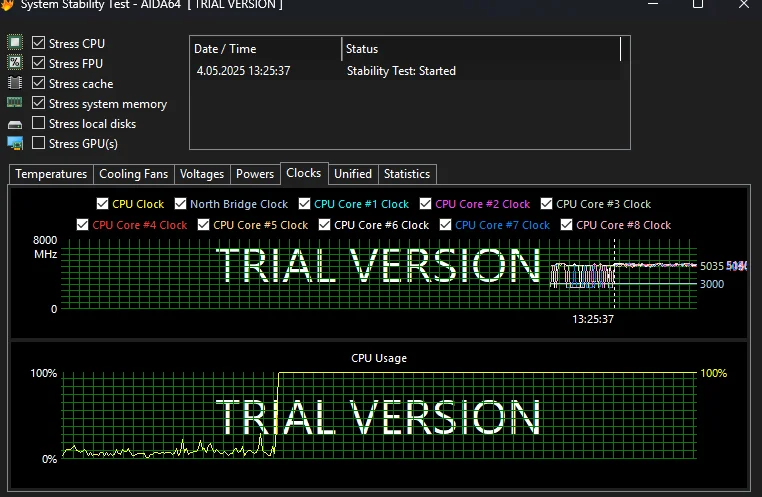The image size is (762, 497).
Task: Toggle the Stress system memory checkbox
Action: coord(38,103)
